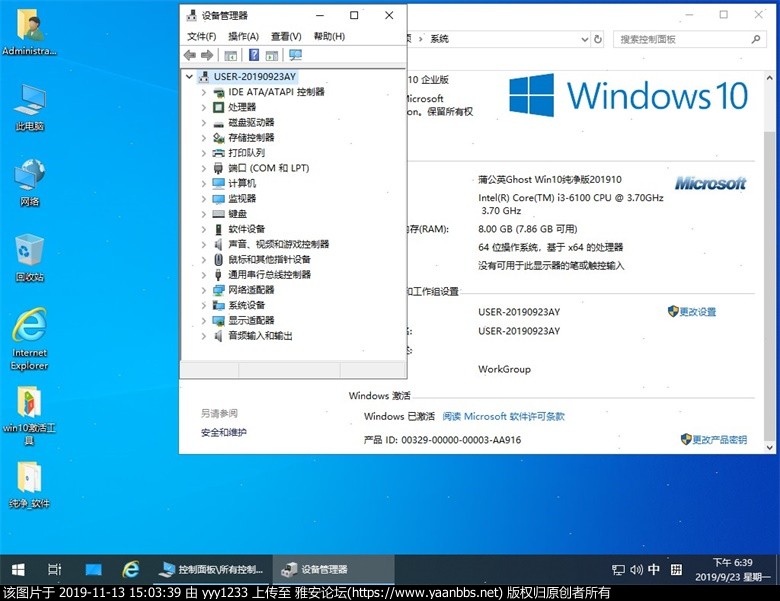Click the blue Help question mark toolbar icon
The height and width of the screenshot is (601, 780).
[254, 55]
